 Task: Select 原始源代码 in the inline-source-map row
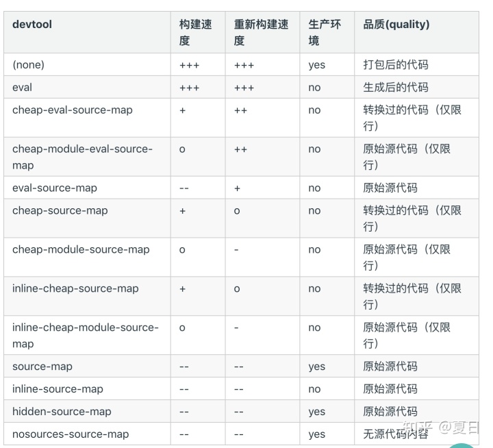pos(390,389)
